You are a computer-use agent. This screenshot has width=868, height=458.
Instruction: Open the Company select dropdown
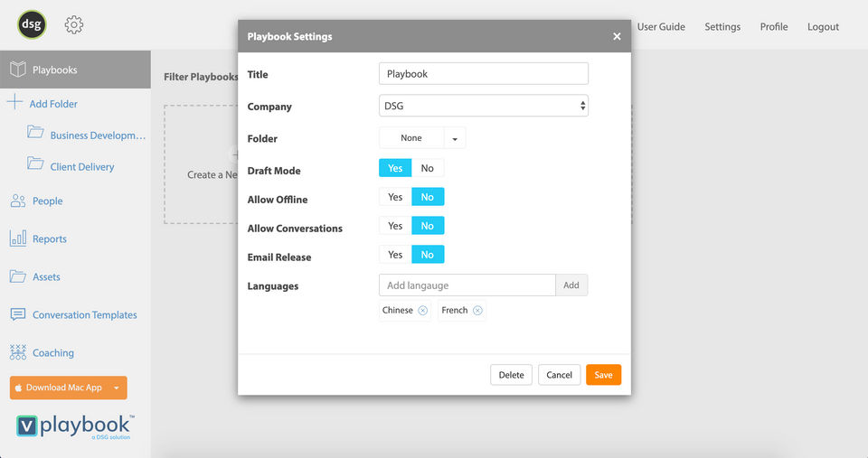tap(483, 106)
